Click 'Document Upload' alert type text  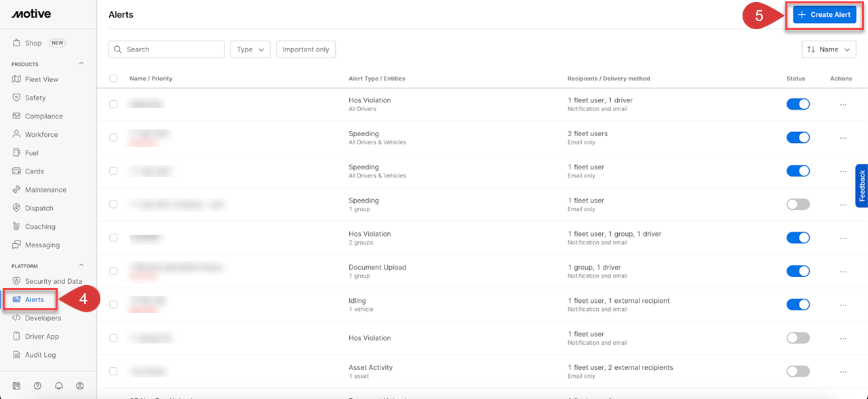[378, 267]
